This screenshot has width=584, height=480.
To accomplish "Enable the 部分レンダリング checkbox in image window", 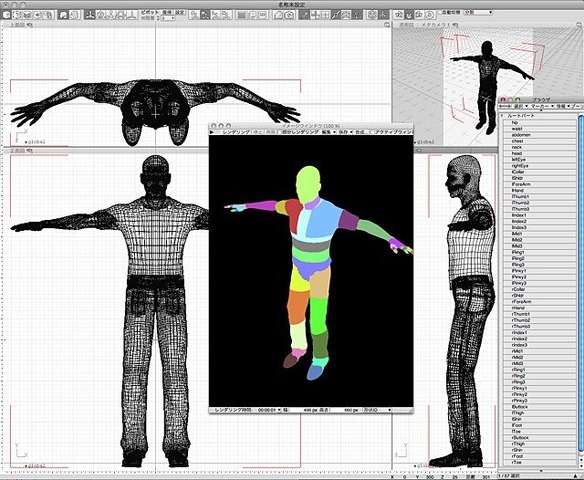I will 279,132.
